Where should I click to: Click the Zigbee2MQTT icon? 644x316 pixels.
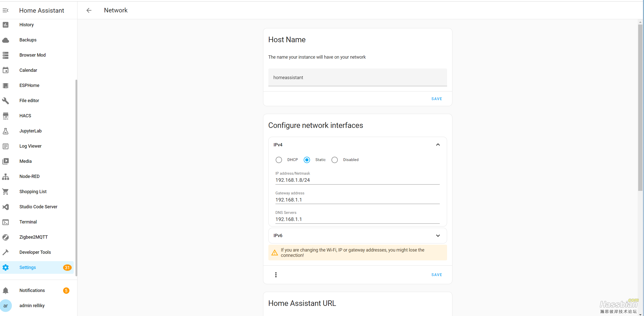coord(6,237)
